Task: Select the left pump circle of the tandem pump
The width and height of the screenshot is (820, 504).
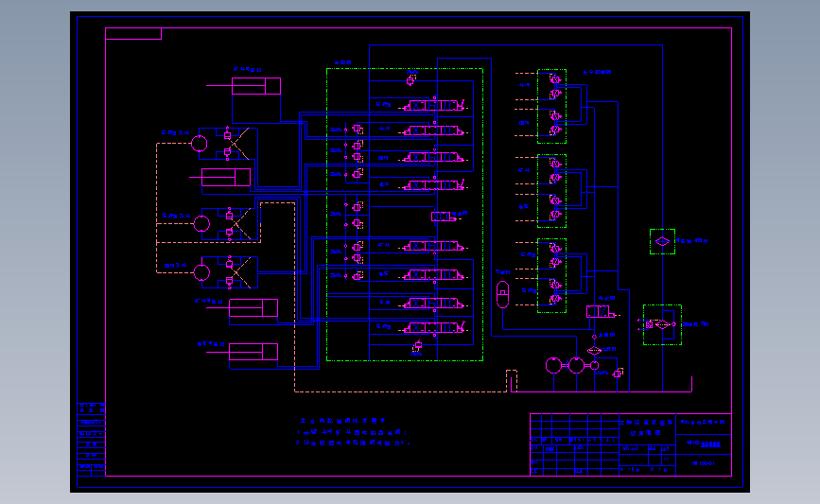Action: click(x=554, y=365)
